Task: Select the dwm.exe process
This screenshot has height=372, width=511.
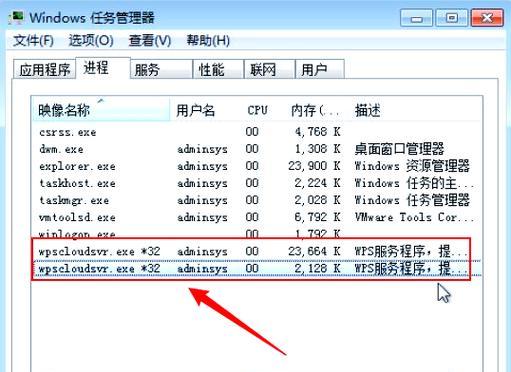Action: tap(257, 149)
